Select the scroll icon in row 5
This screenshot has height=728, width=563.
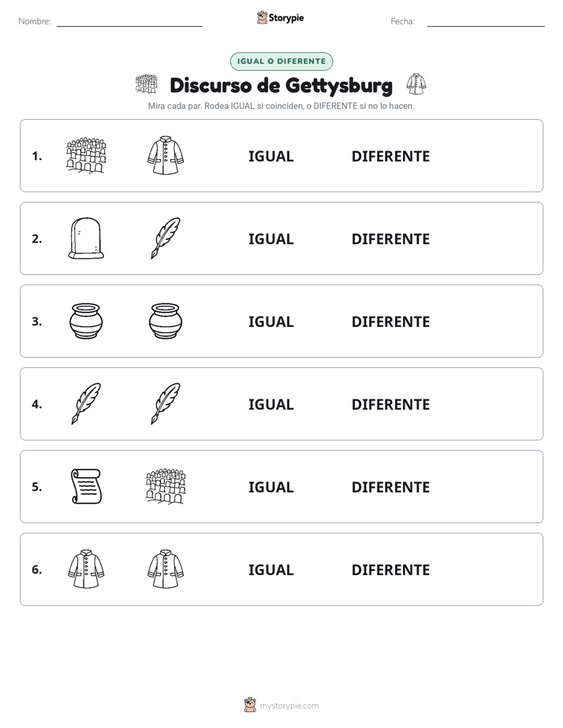[x=86, y=486]
